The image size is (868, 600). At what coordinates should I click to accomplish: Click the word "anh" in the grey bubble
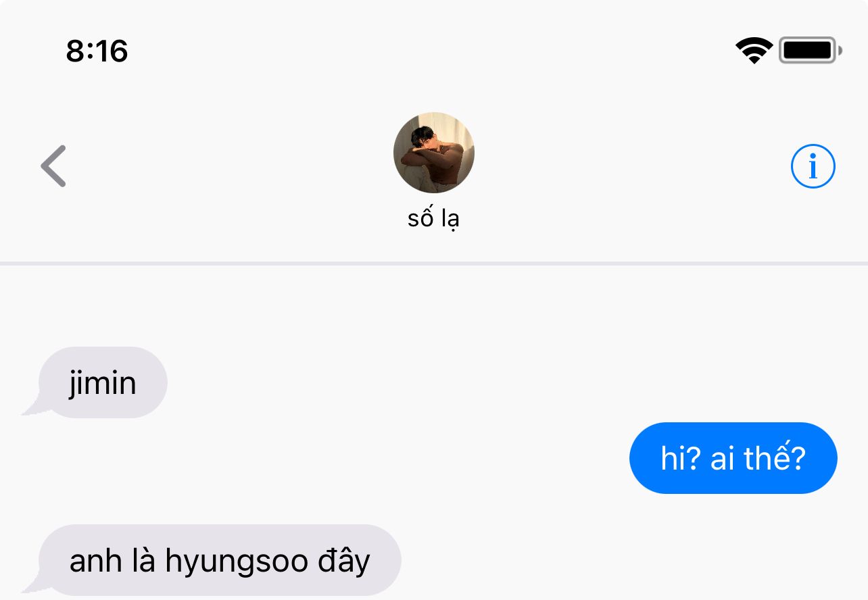(95, 561)
